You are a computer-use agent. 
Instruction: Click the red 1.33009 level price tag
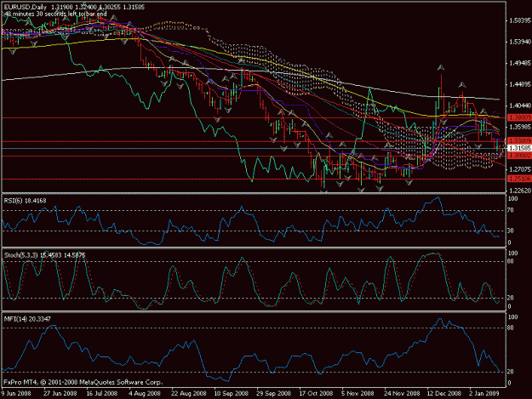[519, 140]
